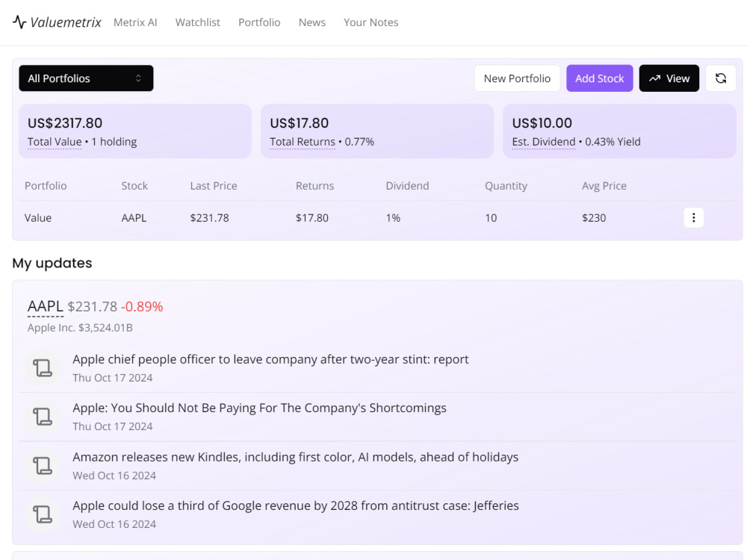Go to the Watchlist page
The height and width of the screenshot is (560, 747).
point(198,22)
